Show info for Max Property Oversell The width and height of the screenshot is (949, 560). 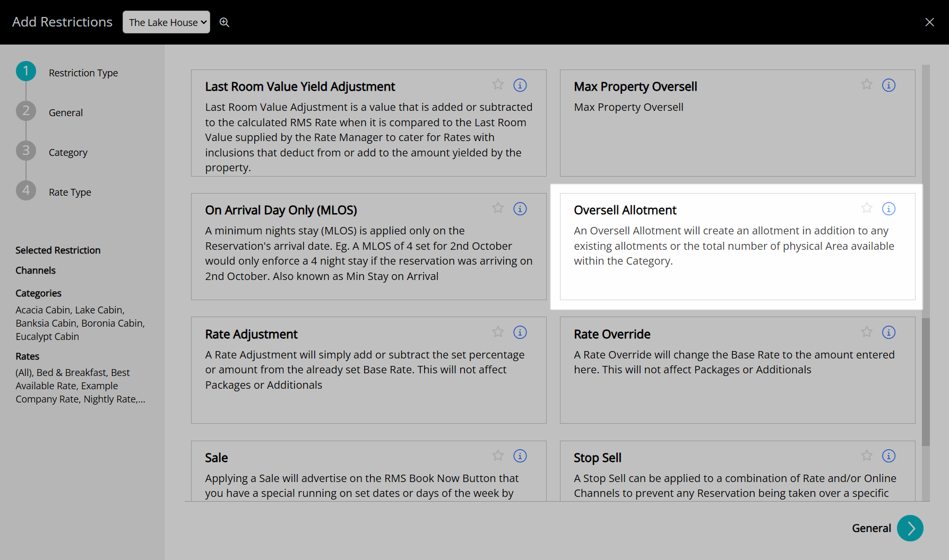[889, 85]
